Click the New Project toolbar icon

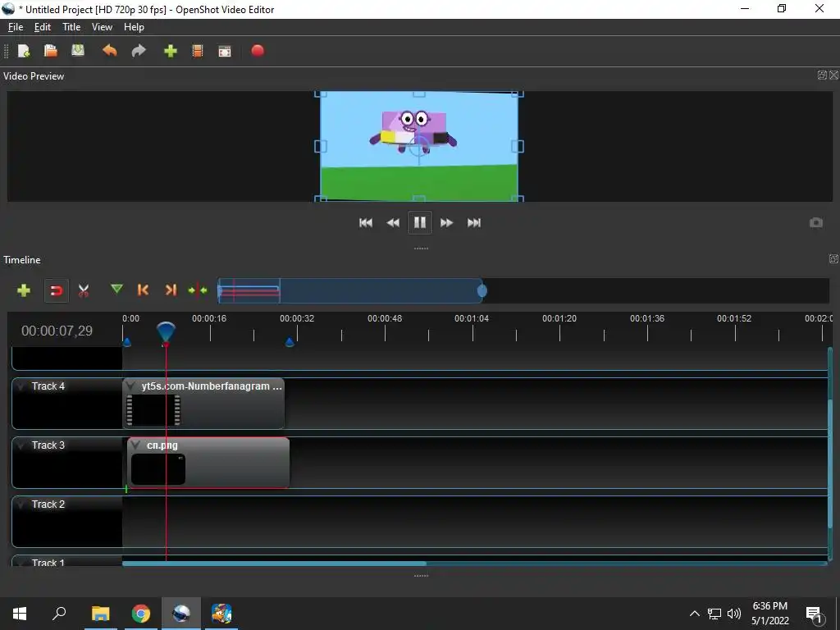(24, 51)
